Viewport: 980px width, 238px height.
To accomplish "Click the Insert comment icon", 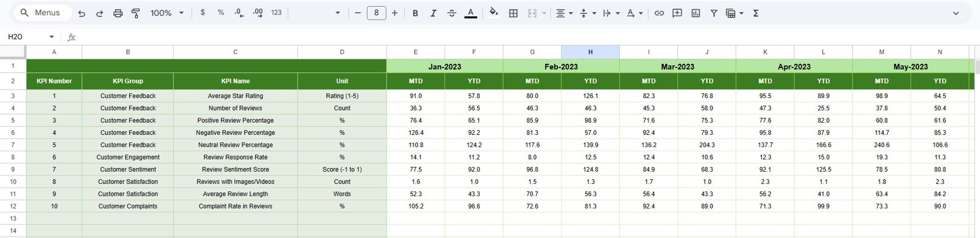I will pyautogui.click(x=677, y=13).
